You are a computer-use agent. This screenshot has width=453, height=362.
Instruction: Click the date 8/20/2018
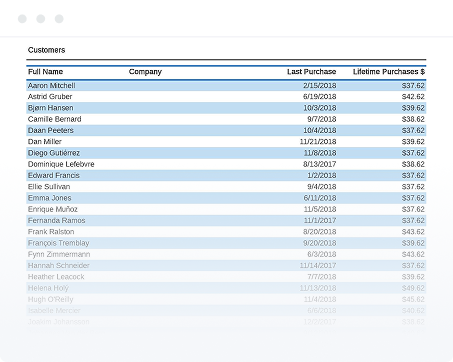pos(320,232)
